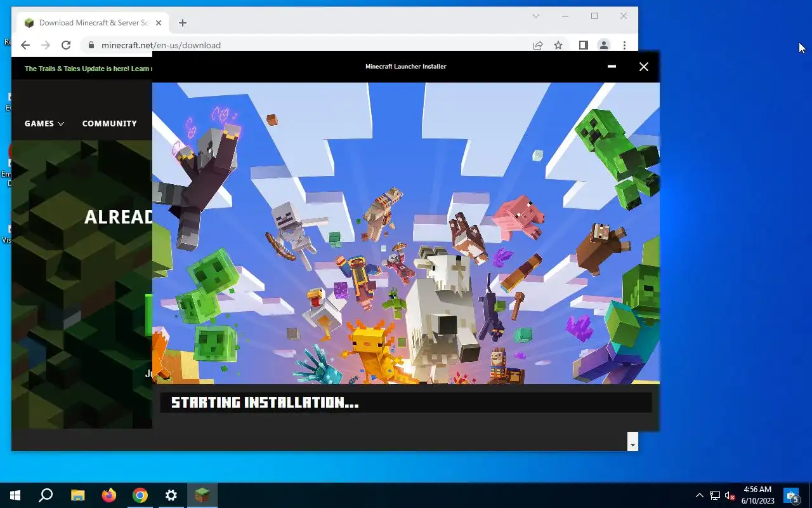Close the Chrome window
Viewport: 812px width, 508px height.
point(624,16)
